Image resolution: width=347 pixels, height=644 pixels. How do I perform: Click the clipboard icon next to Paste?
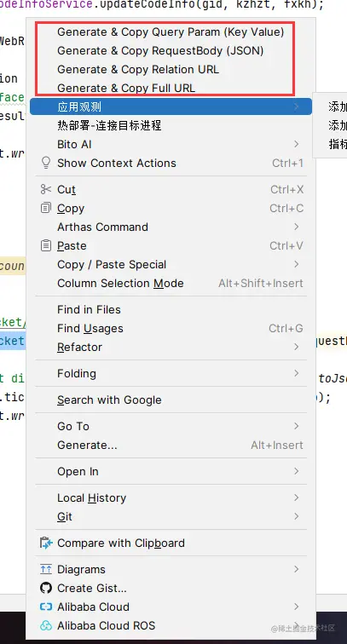pyautogui.click(x=46, y=245)
